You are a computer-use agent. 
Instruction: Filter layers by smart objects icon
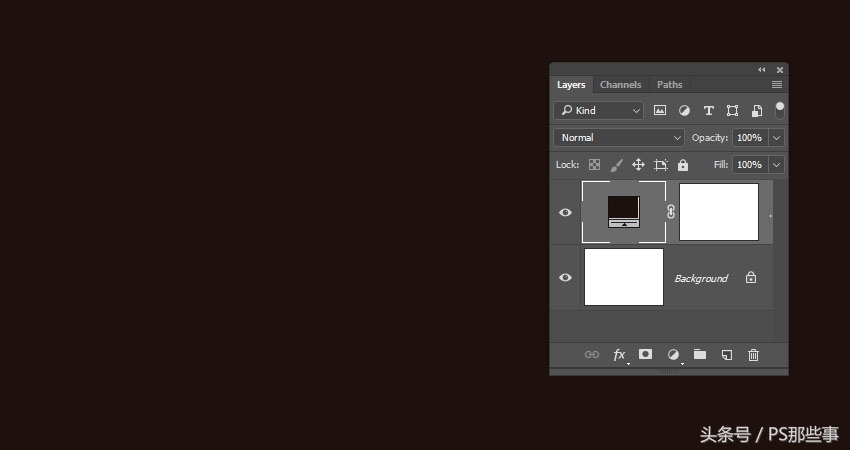tap(757, 111)
